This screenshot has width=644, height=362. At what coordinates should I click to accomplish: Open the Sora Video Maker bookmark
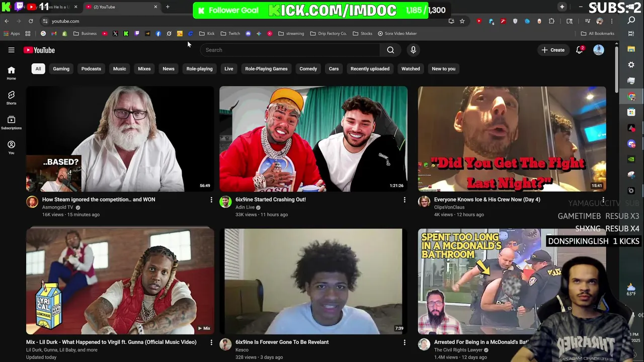397,34
